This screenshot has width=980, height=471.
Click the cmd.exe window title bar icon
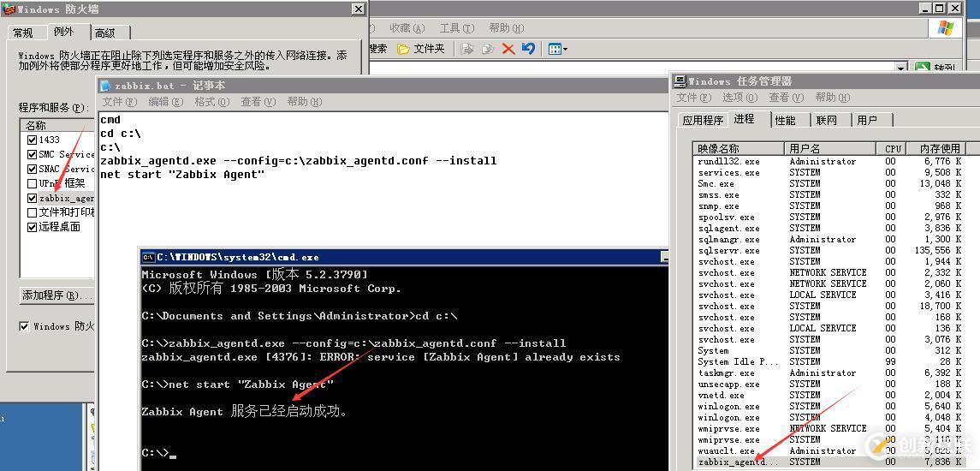coord(148,257)
